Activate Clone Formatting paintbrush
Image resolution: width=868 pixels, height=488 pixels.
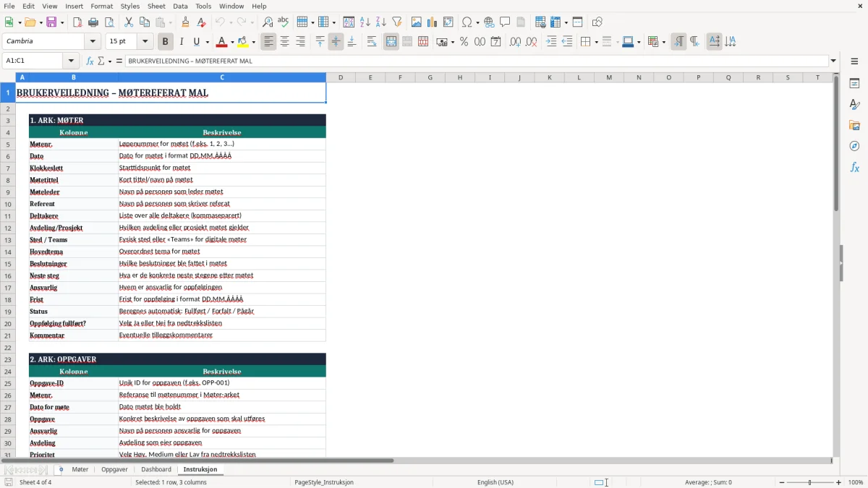tap(186, 22)
